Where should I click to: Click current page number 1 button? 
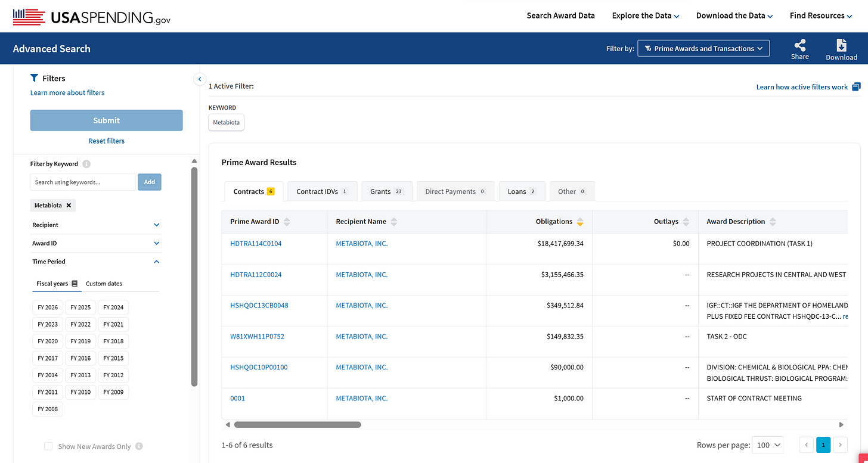[x=823, y=445]
